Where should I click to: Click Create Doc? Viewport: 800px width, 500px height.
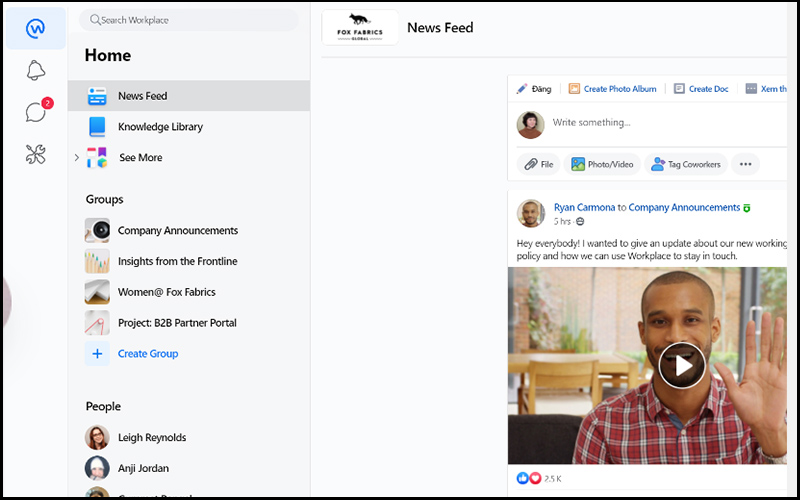(x=709, y=89)
